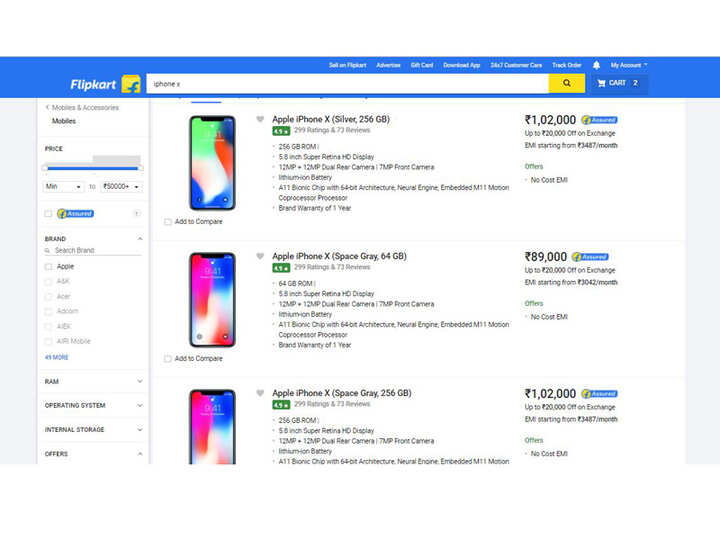This screenshot has width=720, height=540.
Task: Click rating badge of Space Gray 256 GB
Action: pyautogui.click(x=281, y=405)
